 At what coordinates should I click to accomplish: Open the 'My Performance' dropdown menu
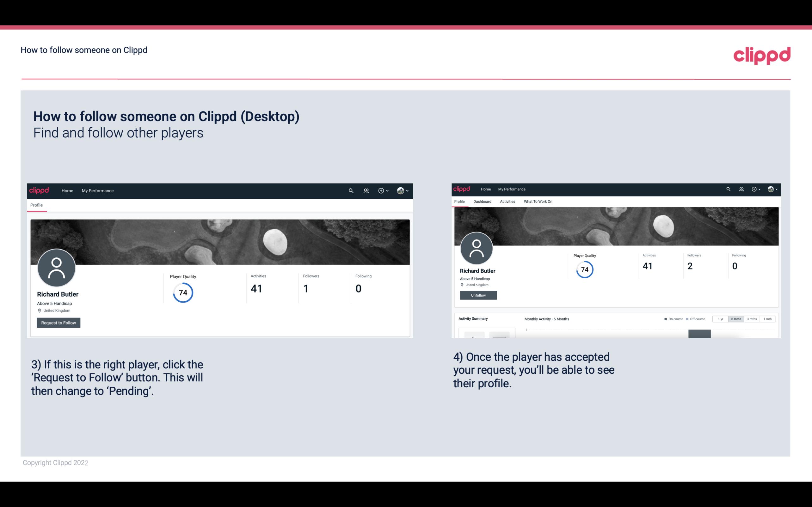tap(97, 190)
